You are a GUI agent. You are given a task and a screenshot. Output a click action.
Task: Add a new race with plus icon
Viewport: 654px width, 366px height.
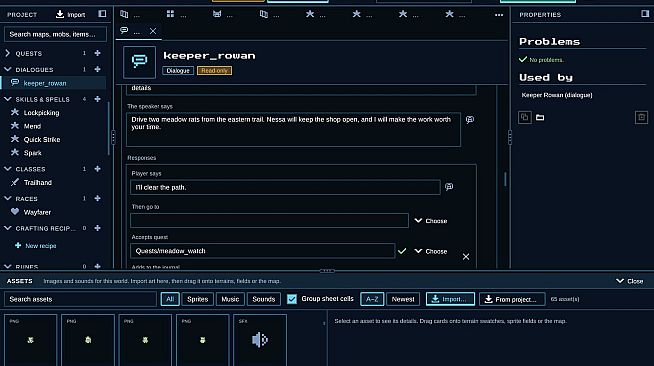coord(97,198)
